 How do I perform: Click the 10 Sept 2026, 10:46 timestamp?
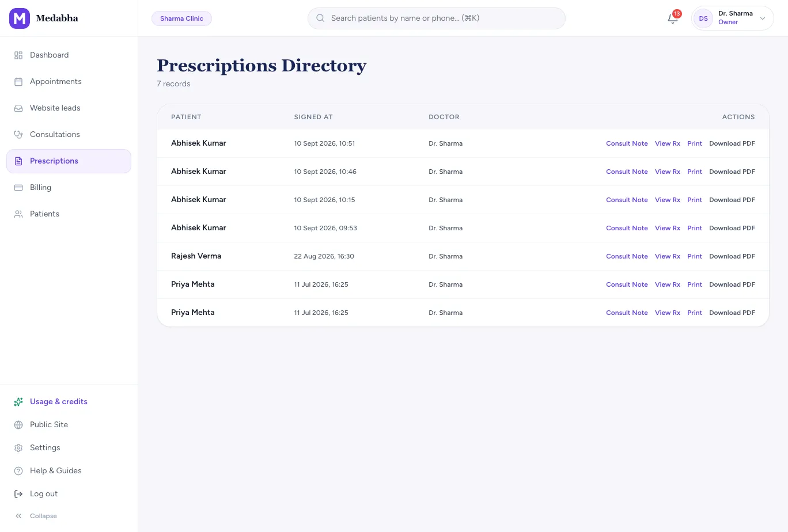(325, 172)
